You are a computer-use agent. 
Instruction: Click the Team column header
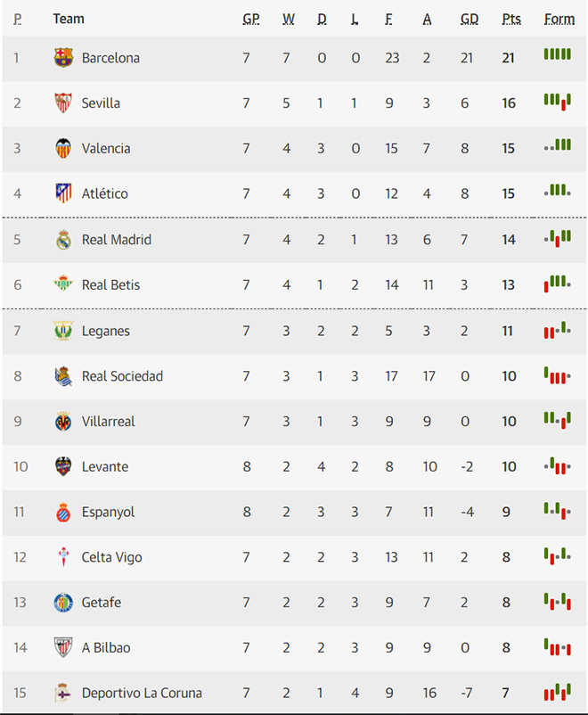tap(69, 19)
